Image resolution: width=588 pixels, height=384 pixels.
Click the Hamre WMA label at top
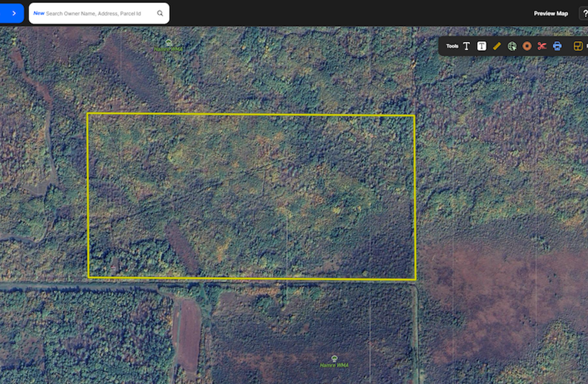[168, 50]
